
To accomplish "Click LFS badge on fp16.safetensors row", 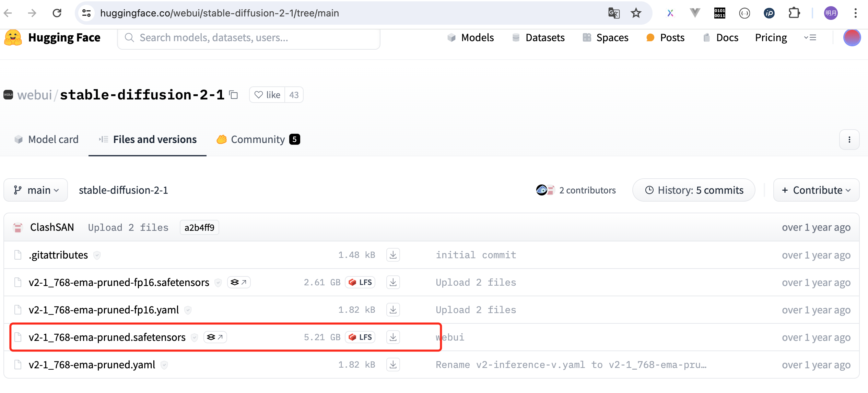I will tap(360, 282).
